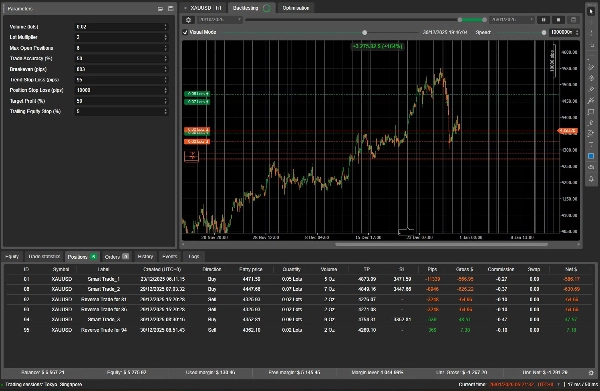
Task: Sort by the Net $ column header
Action: 571,269
